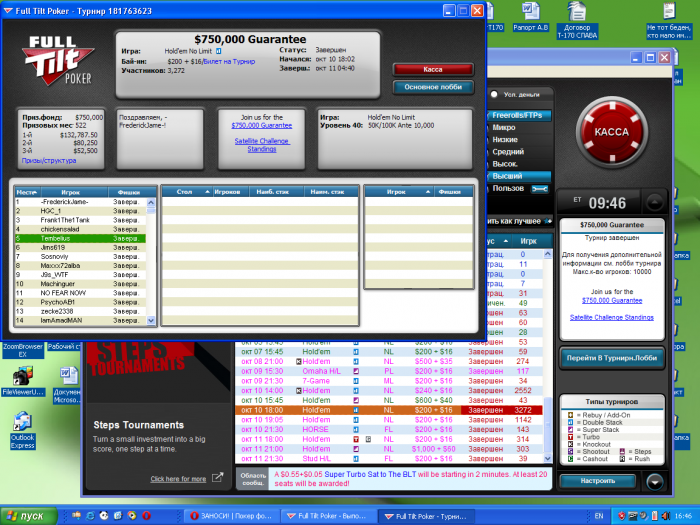Click the title bar icon of tournament window
This screenshot has width=700, height=525.
(8, 11)
